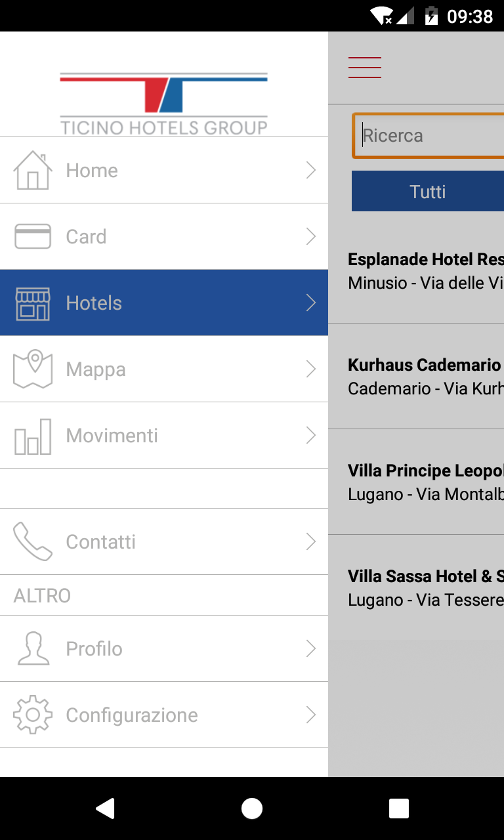Tap the Hotels storefront icon
The width and height of the screenshot is (504, 840).
point(33,303)
